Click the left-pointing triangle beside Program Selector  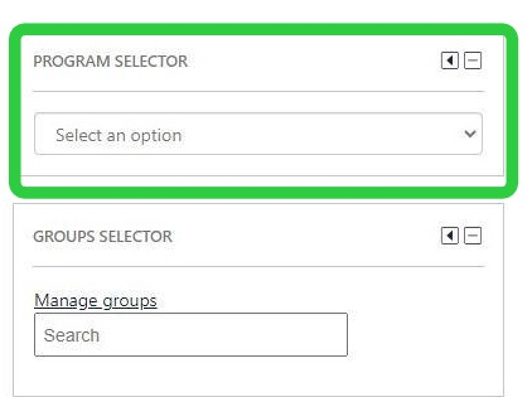pos(449,61)
